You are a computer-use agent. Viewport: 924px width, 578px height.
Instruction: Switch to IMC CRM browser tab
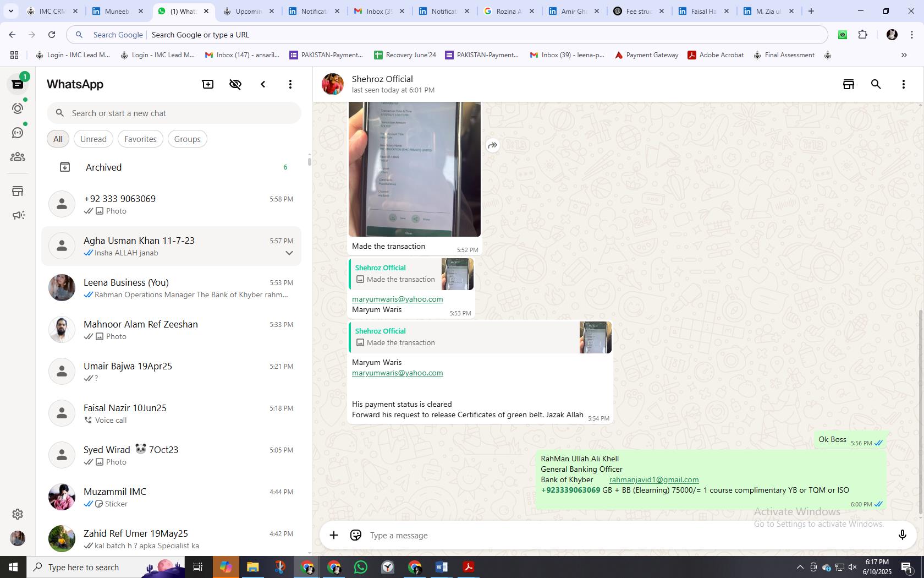click(52, 11)
